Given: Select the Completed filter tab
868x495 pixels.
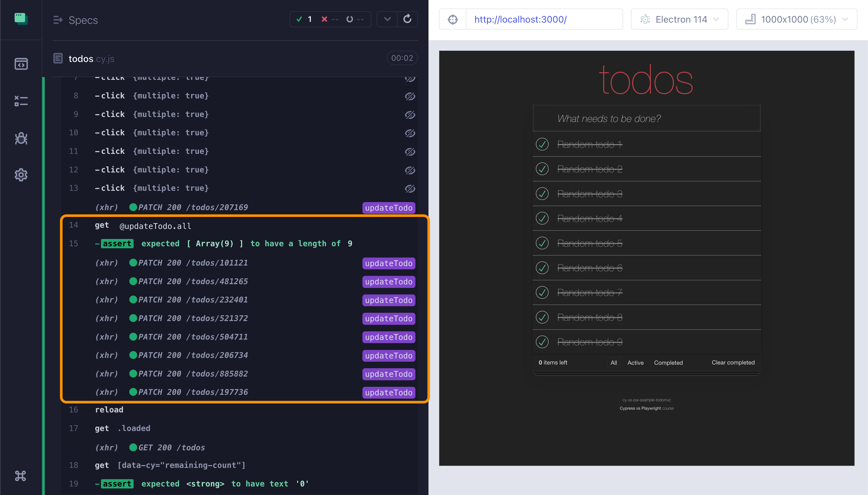Looking at the screenshot, I should click(x=668, y=363).
